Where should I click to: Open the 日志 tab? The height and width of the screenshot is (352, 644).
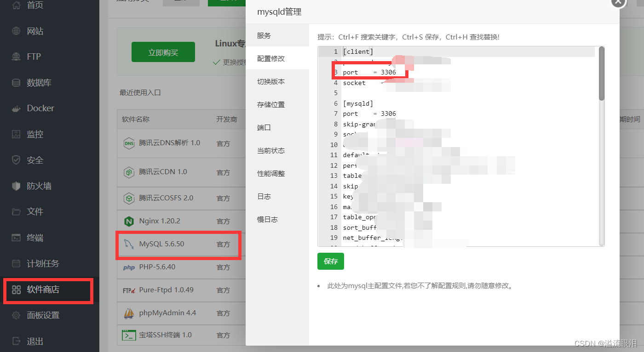pyautogui.click(x=277, y=197)
